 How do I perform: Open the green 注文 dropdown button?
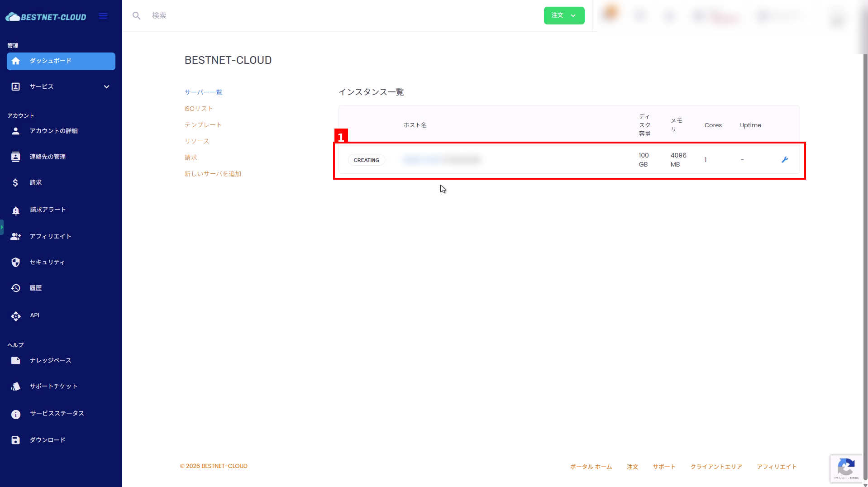point(564,16)
